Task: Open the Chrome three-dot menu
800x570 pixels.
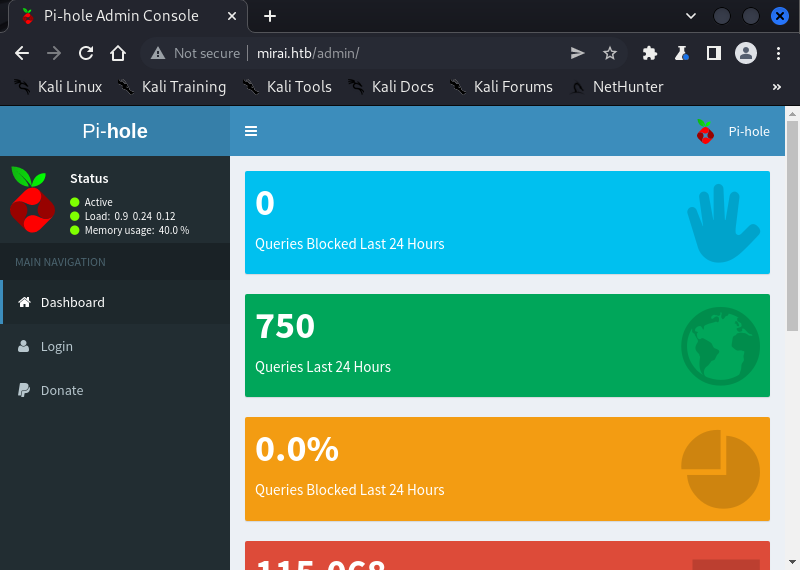Action: tap(778, 53)
